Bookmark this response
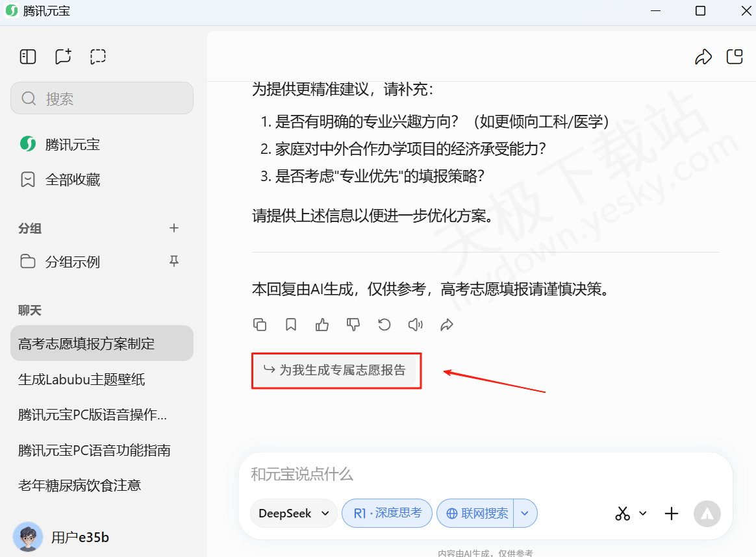 pos(291,325)
